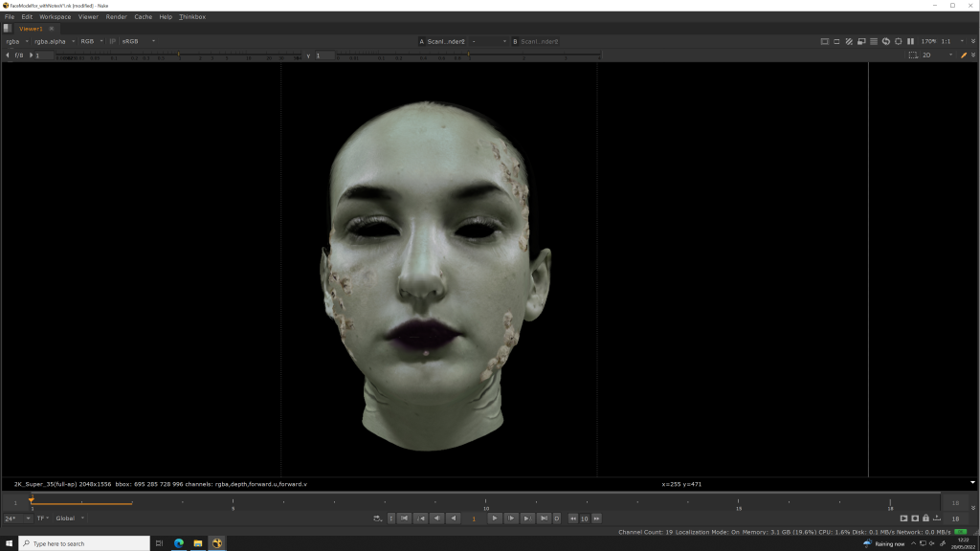Click the out-point O button

click(x=557, y=518)
